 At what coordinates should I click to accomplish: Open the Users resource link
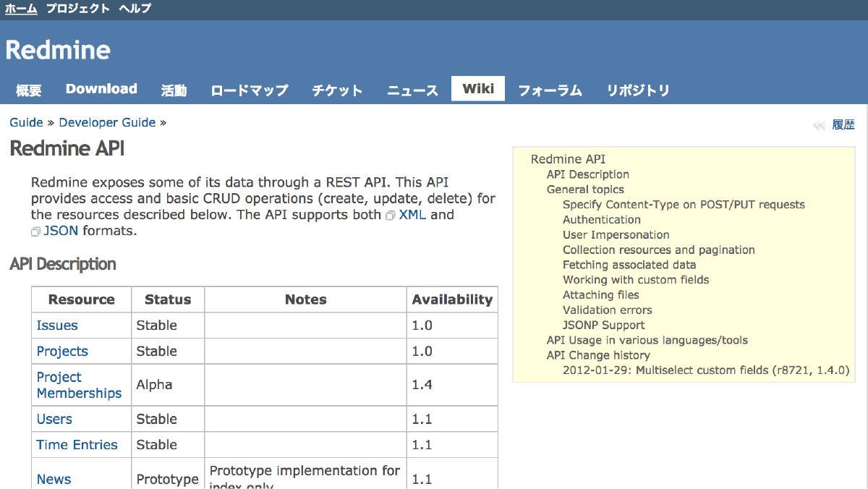pos(54,420)
